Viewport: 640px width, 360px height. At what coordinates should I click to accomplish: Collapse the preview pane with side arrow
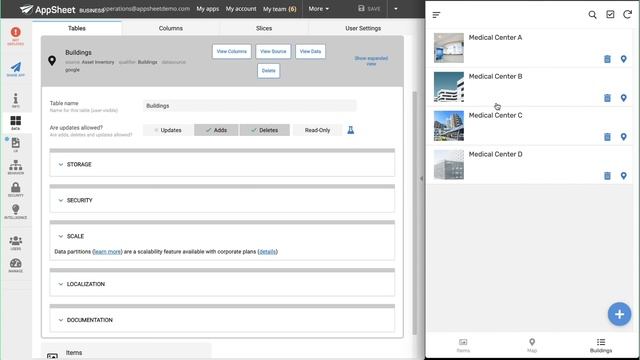pos(421,178)
